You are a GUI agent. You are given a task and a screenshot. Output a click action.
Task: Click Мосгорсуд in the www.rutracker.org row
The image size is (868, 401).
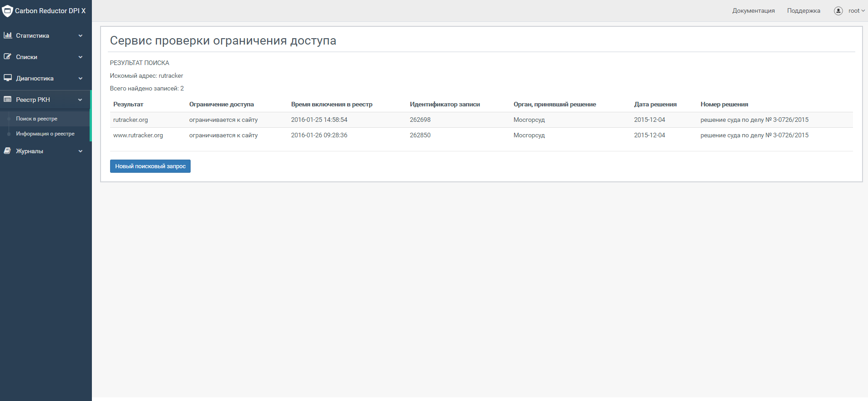coord(529,135)
